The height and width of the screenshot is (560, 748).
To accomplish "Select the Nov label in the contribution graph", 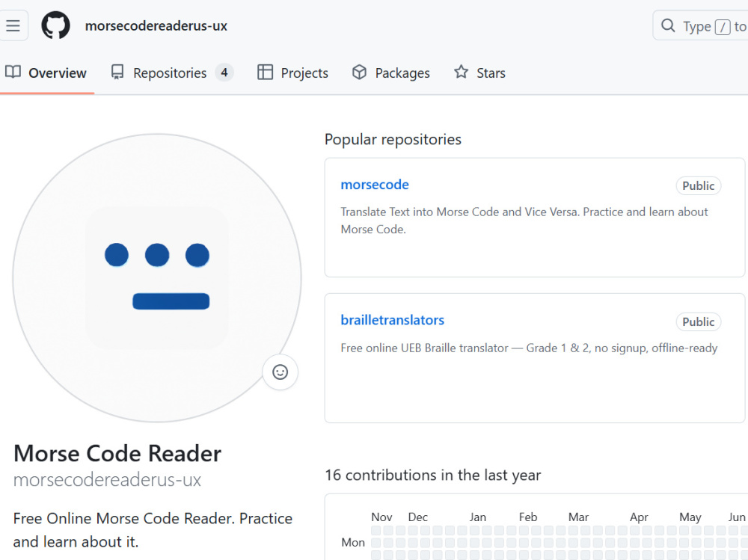I will pyautogui.click(x=381, y=517).
